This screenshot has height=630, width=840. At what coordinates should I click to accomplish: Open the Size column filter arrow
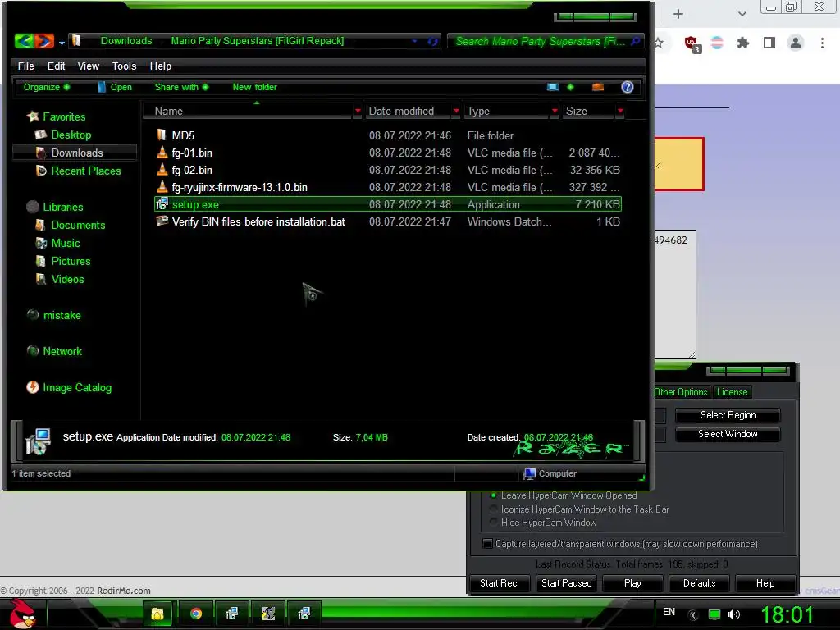(x=620, y=111)
